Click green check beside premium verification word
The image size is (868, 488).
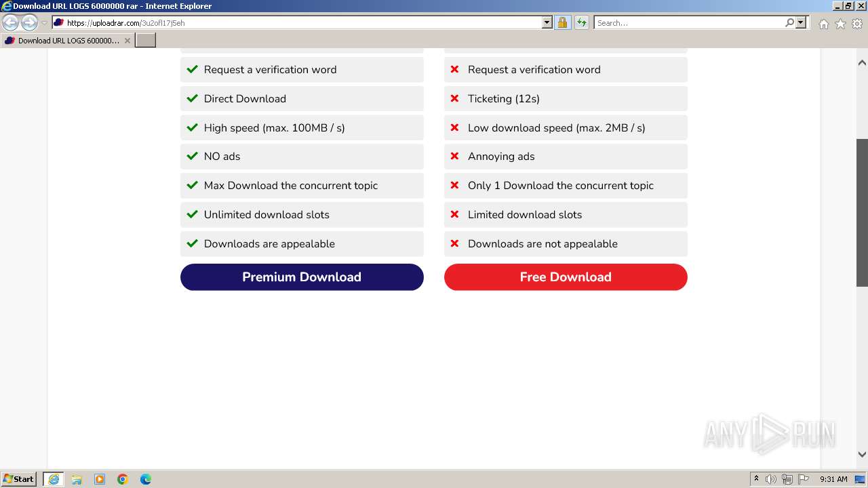pos(192,69)
